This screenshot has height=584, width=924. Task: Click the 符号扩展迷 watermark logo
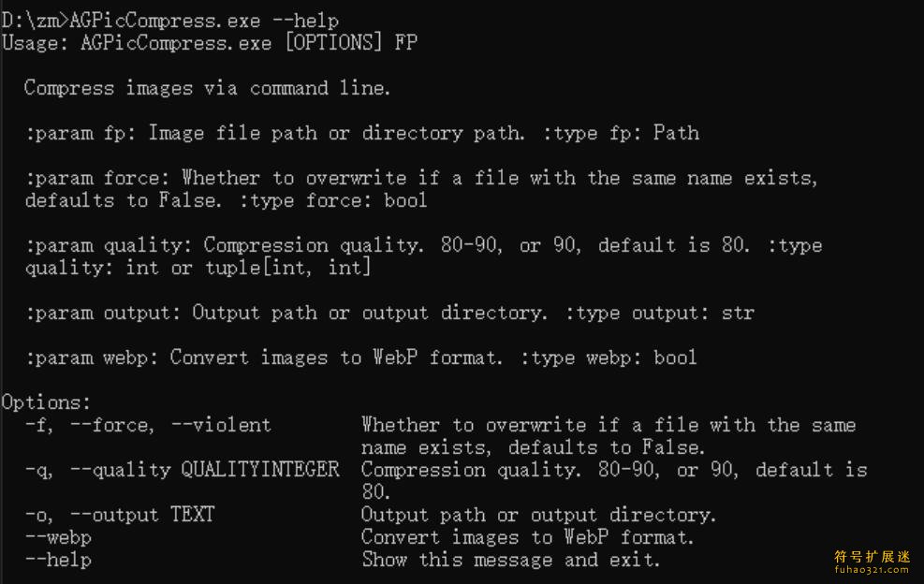(x=873, y=556)
